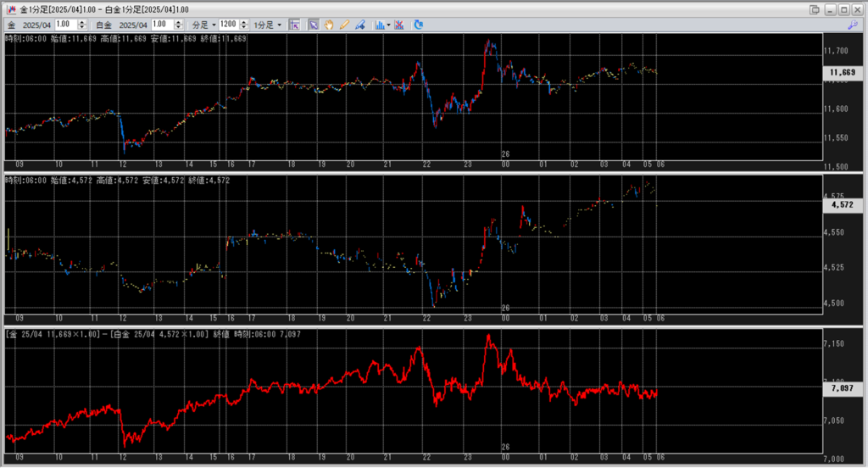Open settings with the wrench icon
The height and width of the screenshot is (468, 868).
(853, 25)
